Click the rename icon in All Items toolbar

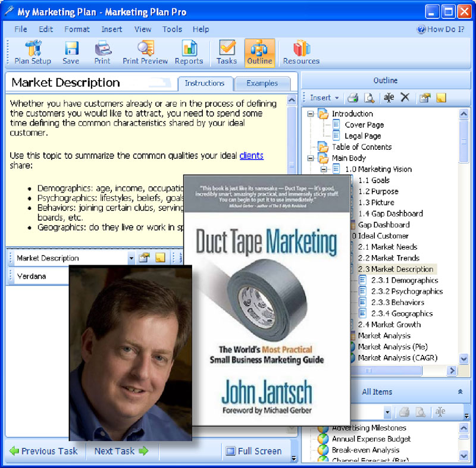coord(440,412)
